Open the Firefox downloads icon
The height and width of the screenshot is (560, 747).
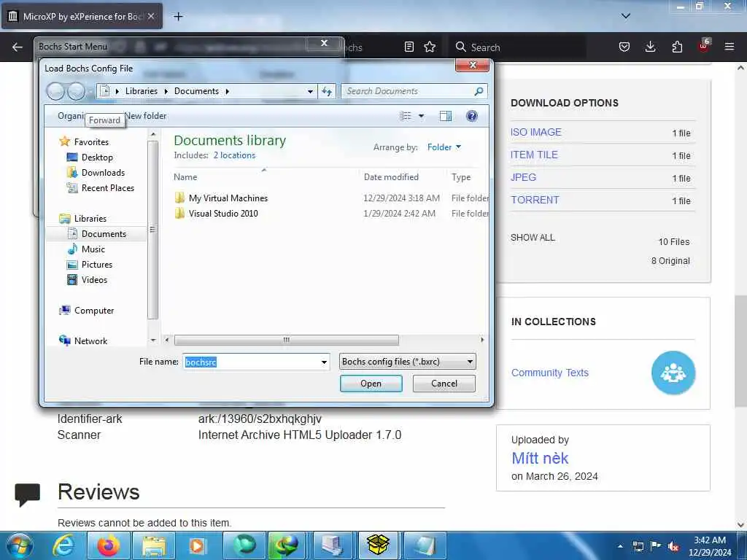[650, 47]
